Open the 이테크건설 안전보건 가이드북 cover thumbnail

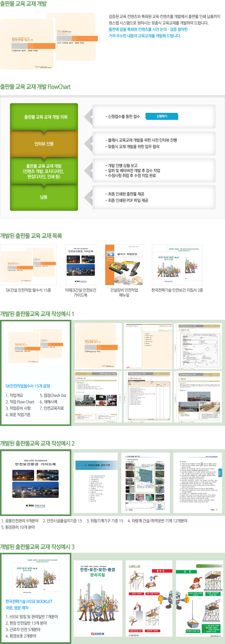(x=80, y=265)
